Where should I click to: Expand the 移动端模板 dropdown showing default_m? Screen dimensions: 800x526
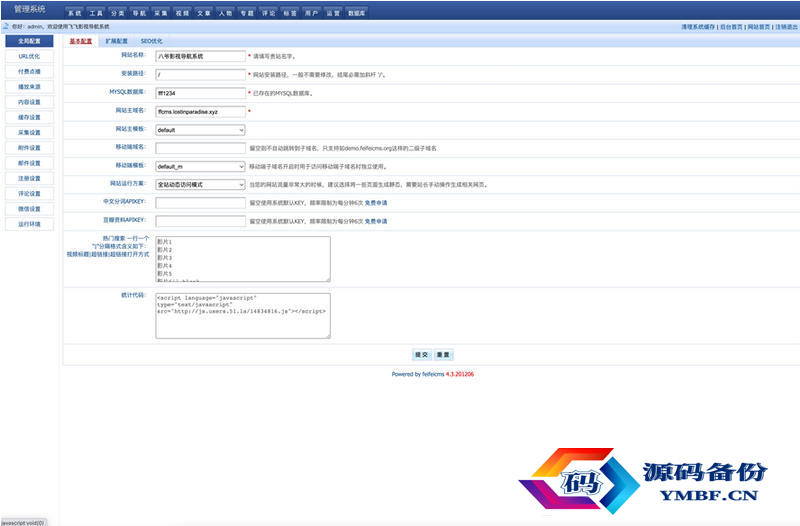coord(200,166)
